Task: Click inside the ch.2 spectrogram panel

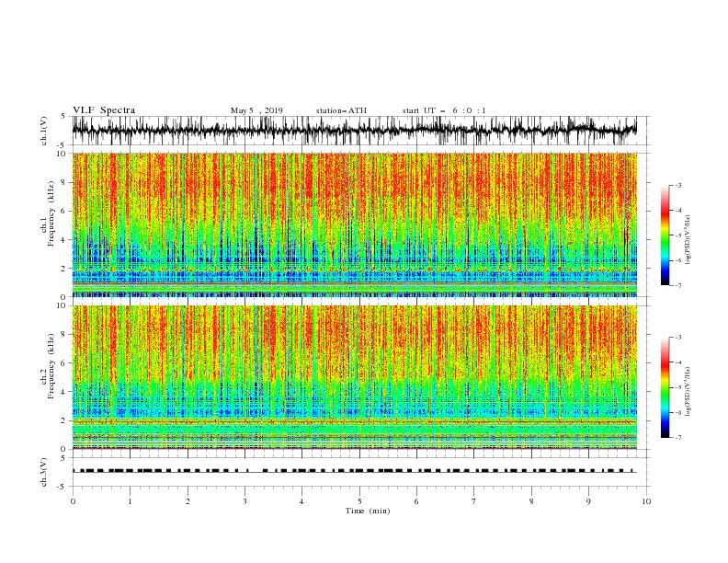Action: pos(354,377)
